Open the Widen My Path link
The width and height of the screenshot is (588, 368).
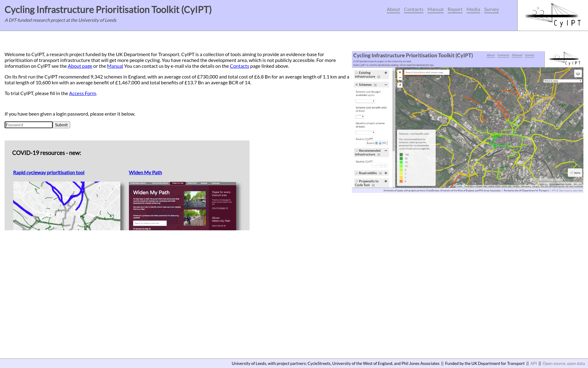(145, 173)
